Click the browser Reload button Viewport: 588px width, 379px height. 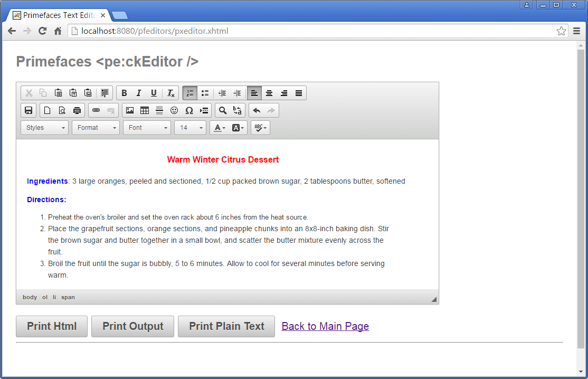[42, 31]
